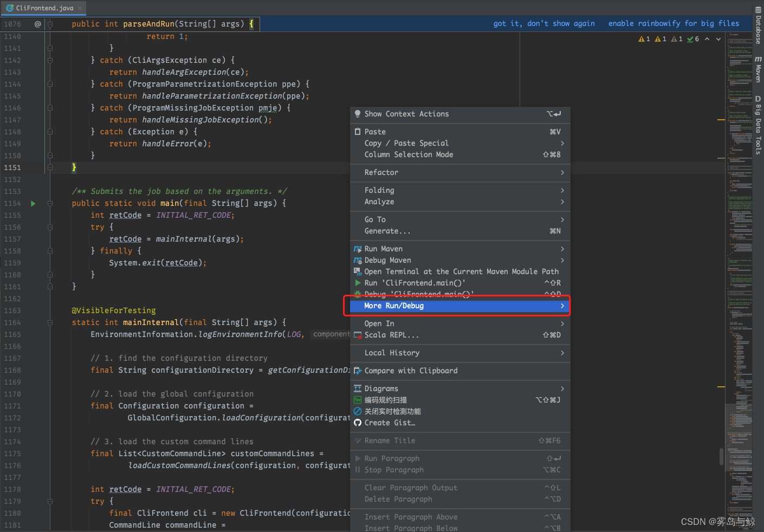
Task: Click the editor vertical scrollbar thumb
Action: click(x=721, y=457)
